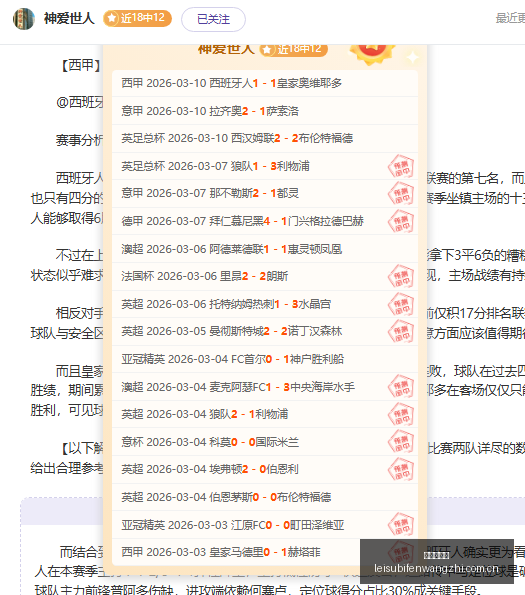525x595 pixels.
Task: Click the 近18中12 badge inside popup
Action: [x=294, y=50]
